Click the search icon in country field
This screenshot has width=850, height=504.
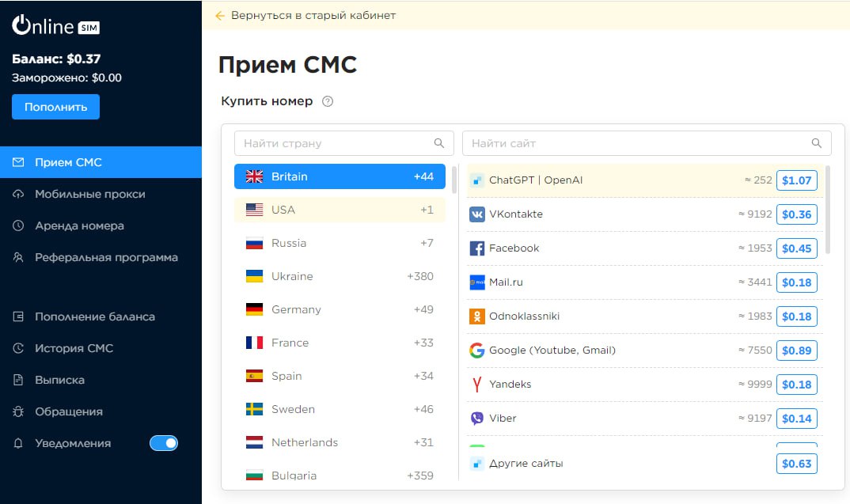(439, 143)
